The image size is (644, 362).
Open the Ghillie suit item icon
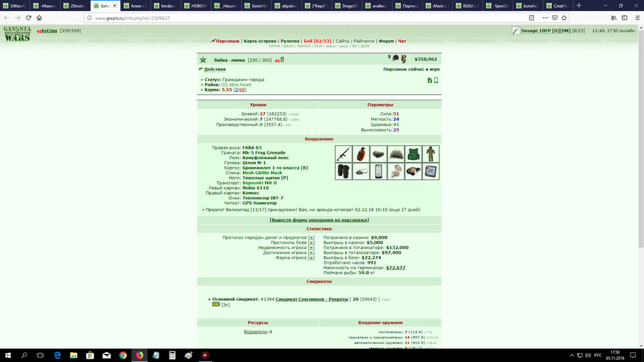click(431, 154)
